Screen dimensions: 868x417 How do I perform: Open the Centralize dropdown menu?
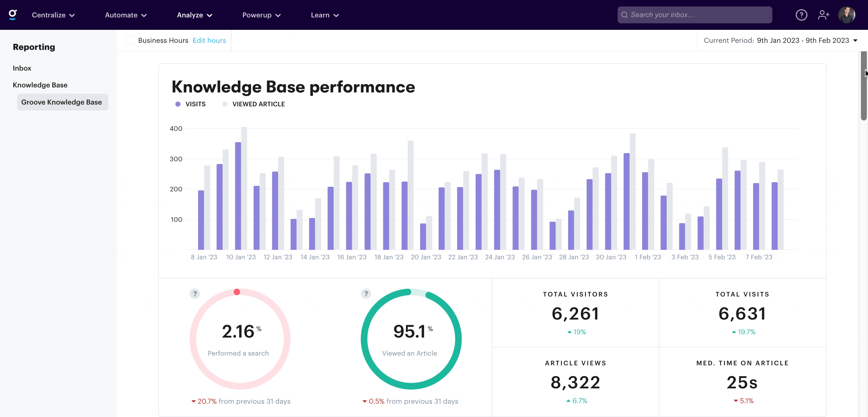click(x=53, y=15)
